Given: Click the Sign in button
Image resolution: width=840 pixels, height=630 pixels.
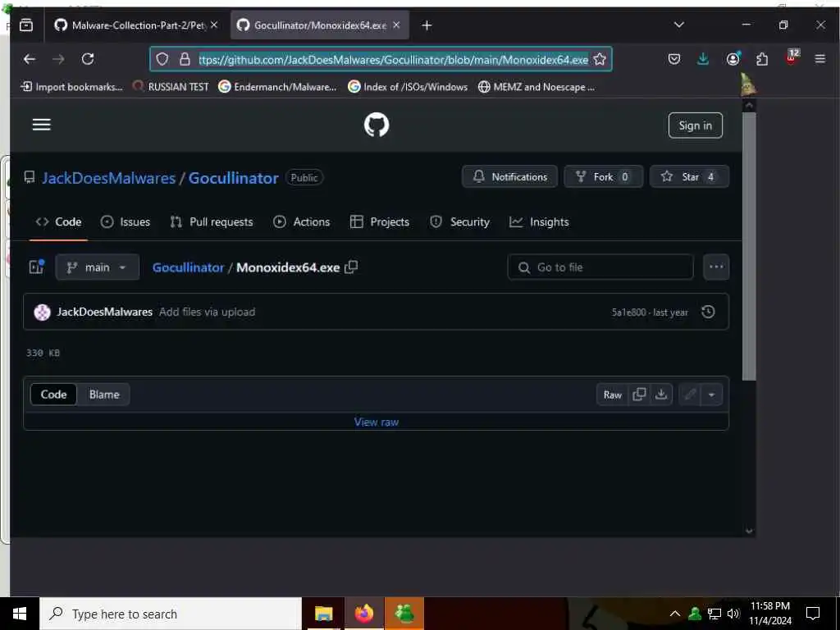Looking at the screenshot, I should pyautogui.click(x=695, y=126).
